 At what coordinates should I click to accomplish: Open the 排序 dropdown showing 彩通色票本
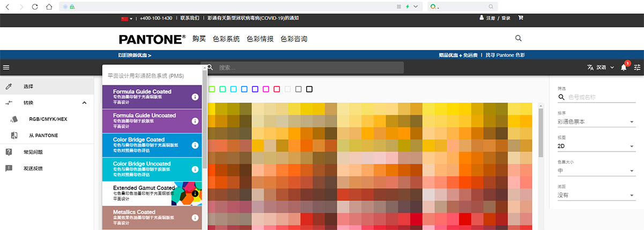pyautogui.click(x=596, y=122)
